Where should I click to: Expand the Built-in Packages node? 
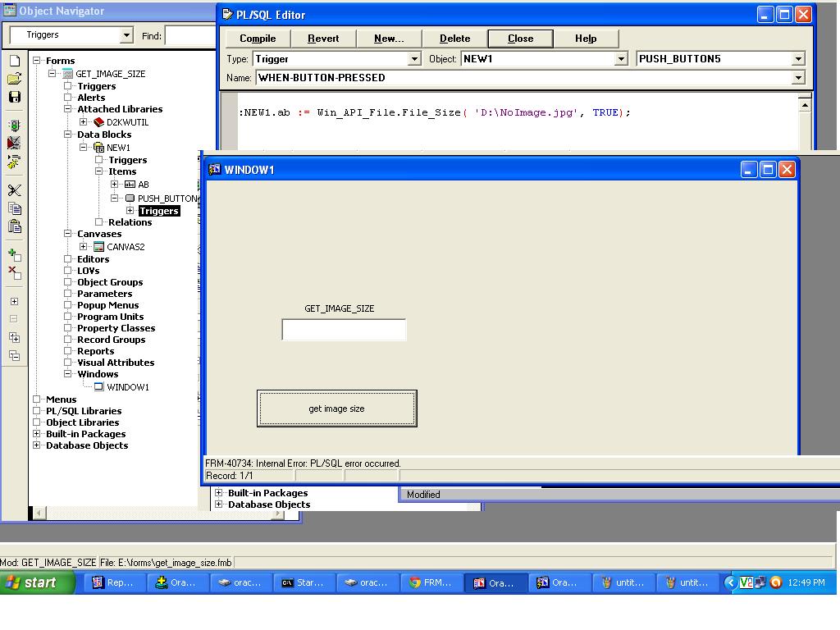(x=37, y=434)
